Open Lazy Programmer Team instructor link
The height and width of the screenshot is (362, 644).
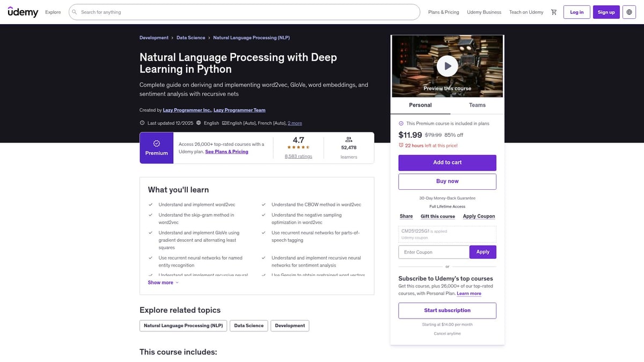(239, 110)
